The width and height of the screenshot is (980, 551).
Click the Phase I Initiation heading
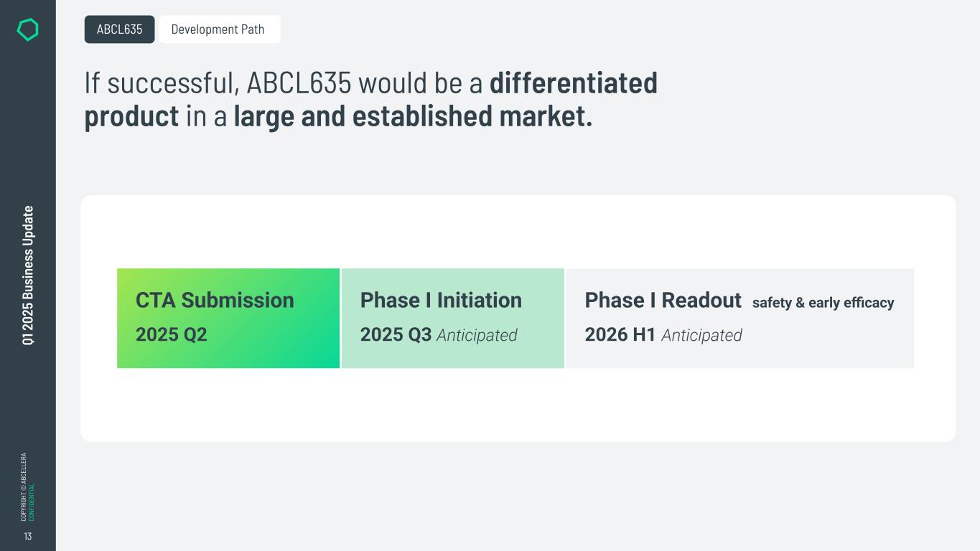coord(441,300)
